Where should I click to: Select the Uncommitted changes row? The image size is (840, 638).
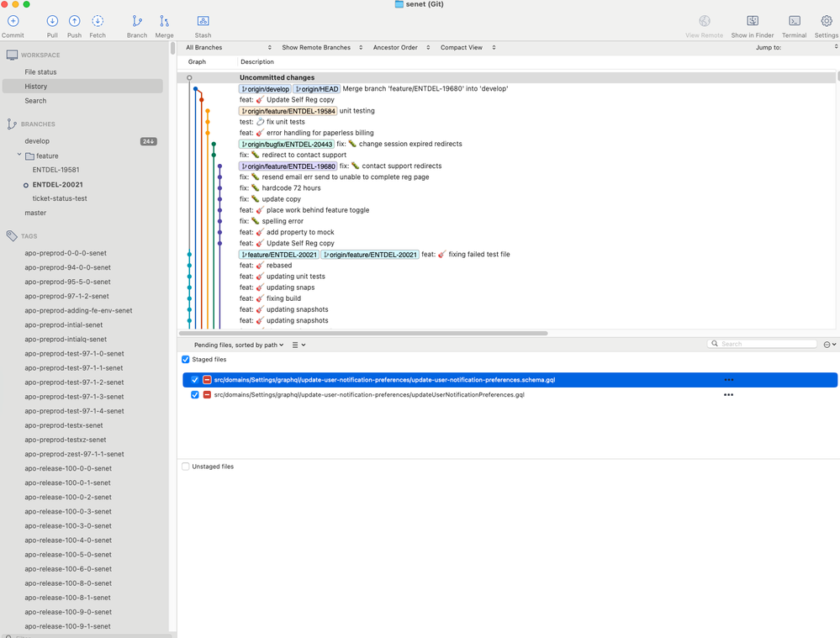[x=506, y=77]
